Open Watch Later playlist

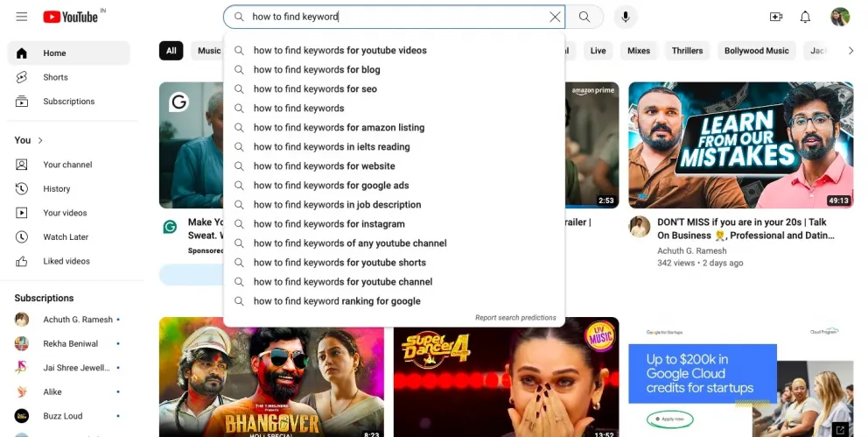click(x=66, y=236)
